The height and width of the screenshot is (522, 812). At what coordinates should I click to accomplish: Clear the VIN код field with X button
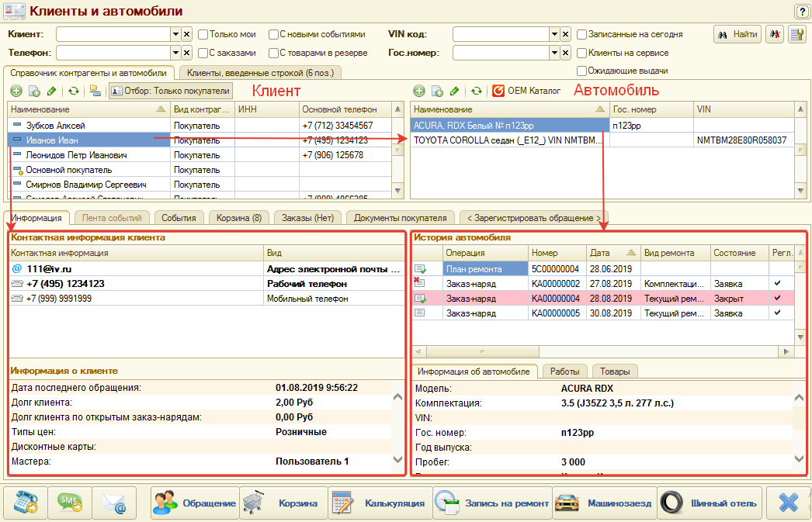[565, 35]
